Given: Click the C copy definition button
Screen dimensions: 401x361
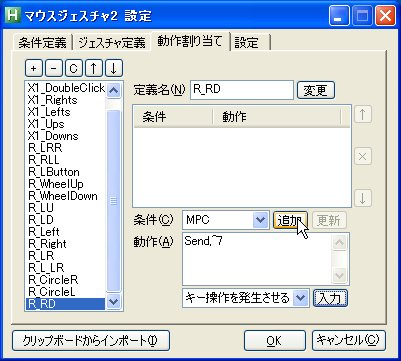Looking at the screenshot, I should [x=74, y=69].
